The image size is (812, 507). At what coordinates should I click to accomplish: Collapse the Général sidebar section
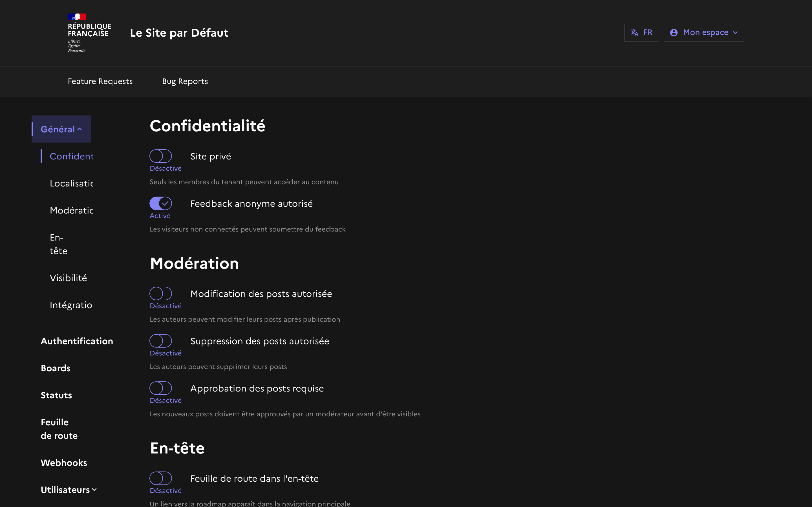61,129
